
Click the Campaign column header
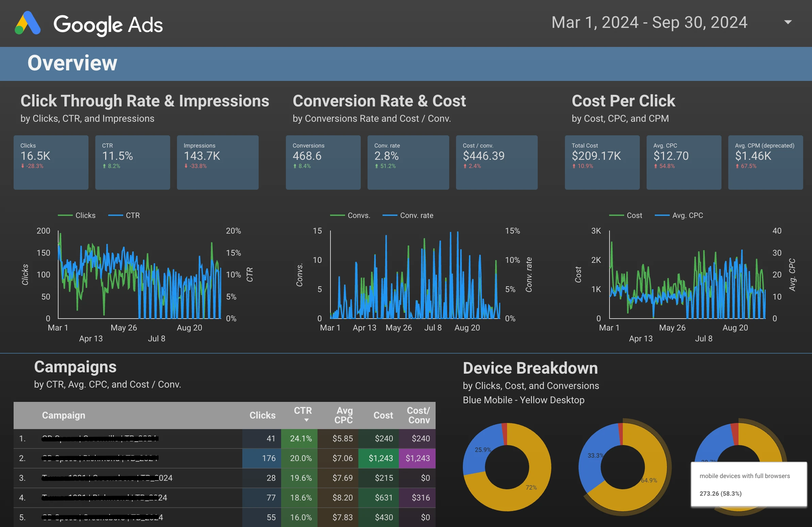[x=63, y=415]
